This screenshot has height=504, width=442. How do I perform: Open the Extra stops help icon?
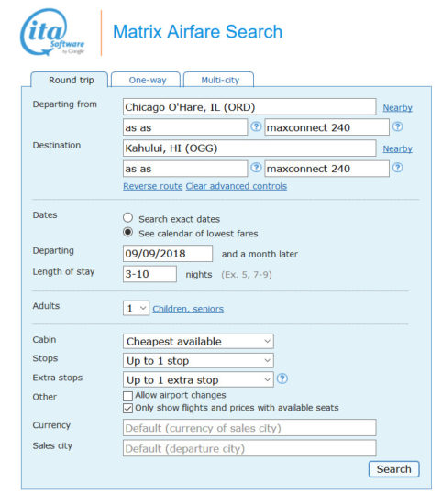click(x=282, y=378)
